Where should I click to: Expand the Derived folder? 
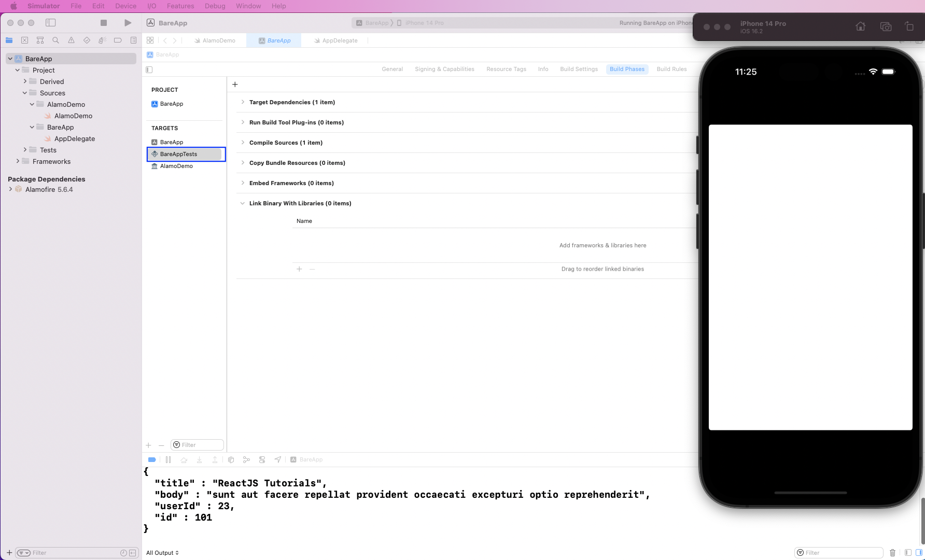coord(25,81)
